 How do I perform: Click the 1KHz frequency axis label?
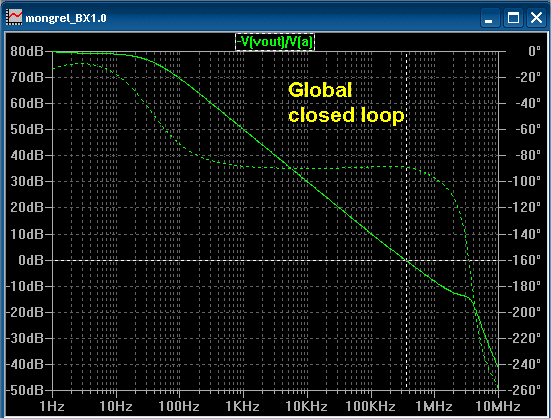(x=242, y=407)
